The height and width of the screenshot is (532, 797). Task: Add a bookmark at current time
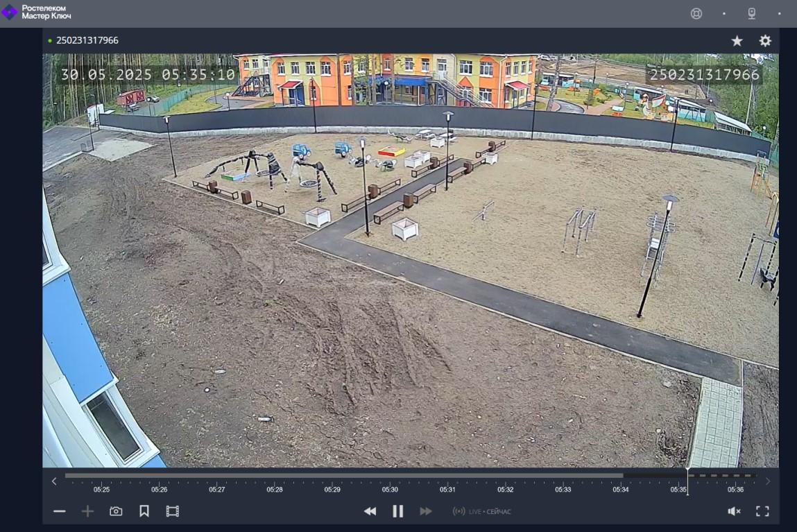pos(144,511)
